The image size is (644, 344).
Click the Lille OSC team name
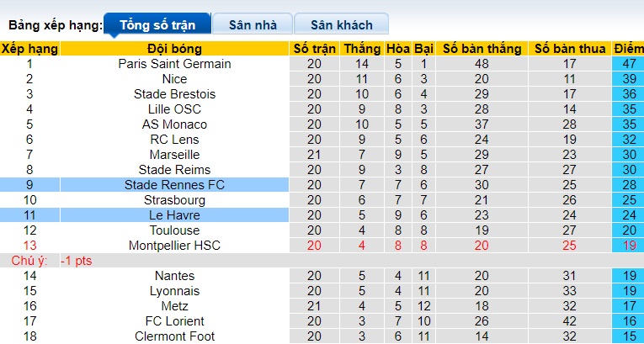tap(174, 109)
